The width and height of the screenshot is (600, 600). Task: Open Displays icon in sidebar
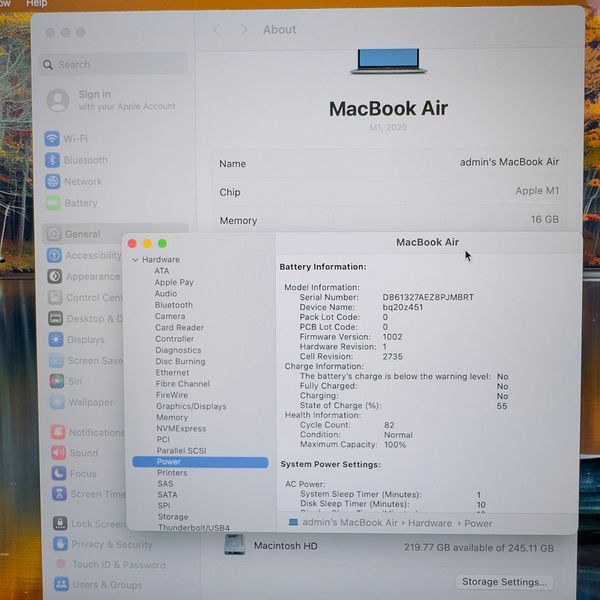tap(56, 339)
